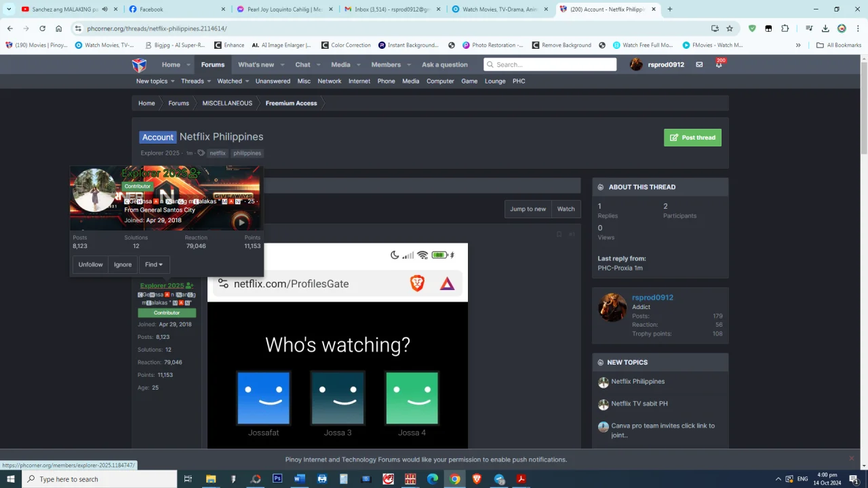Open Netflix TV sabit PH topic

pyautogui.click(x=639, y=403)
